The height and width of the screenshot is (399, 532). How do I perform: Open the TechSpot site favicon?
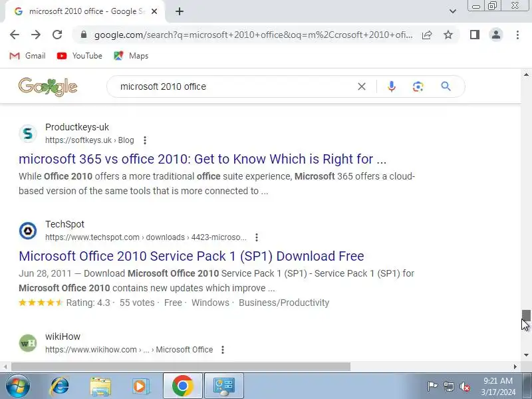click(28, 231)
